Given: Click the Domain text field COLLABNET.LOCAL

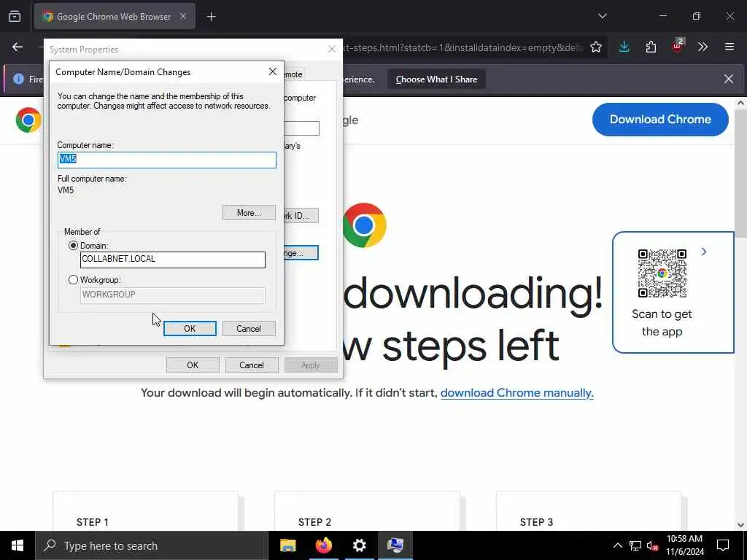Looking at the screenshot, I should click(172, 260).
